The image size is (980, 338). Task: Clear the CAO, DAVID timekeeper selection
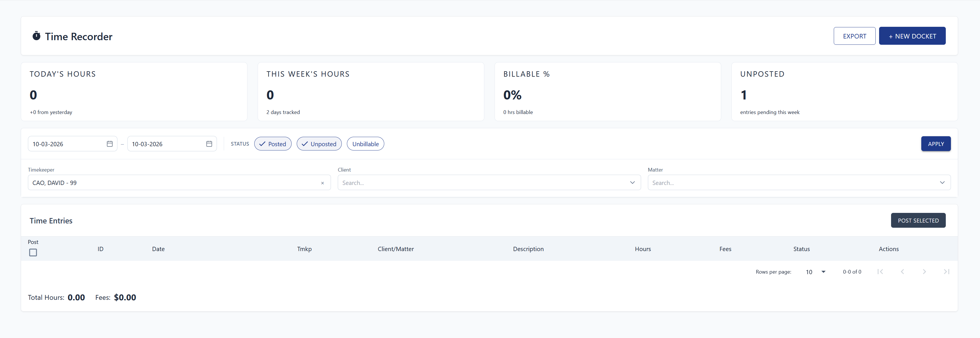tap(322, 183)
